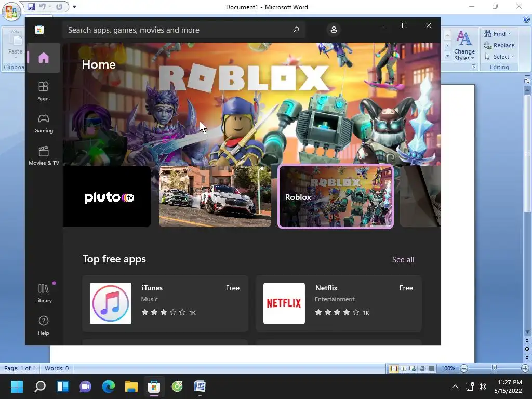Switch to Outline view in Word
This screenshot has height=399, width=532.
[422, 368]
